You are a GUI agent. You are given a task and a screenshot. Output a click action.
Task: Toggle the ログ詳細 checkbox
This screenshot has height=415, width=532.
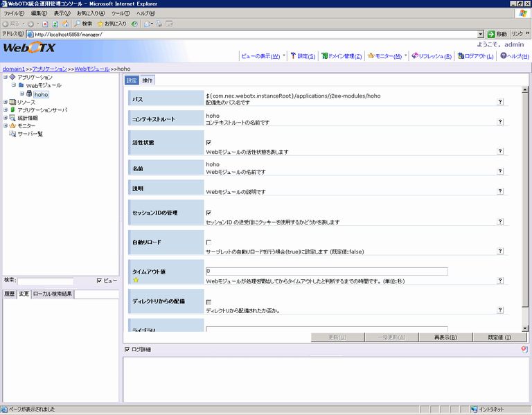(126, 349)
